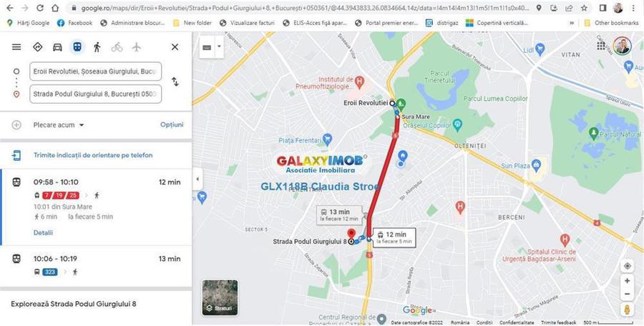This screenshot has height=326, width=644.
Task: Select the driving travel mode icon
Action: pos(57,47)
